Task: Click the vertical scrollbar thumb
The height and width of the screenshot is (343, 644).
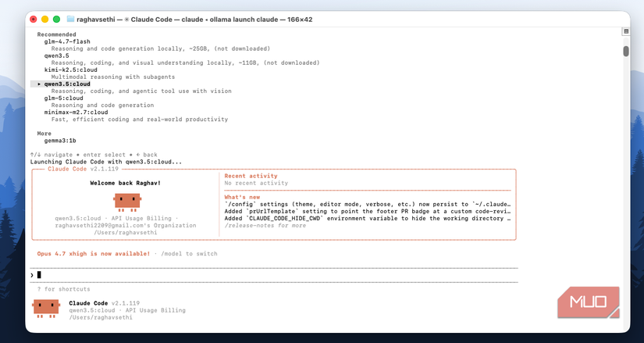Action: point(626,51)
